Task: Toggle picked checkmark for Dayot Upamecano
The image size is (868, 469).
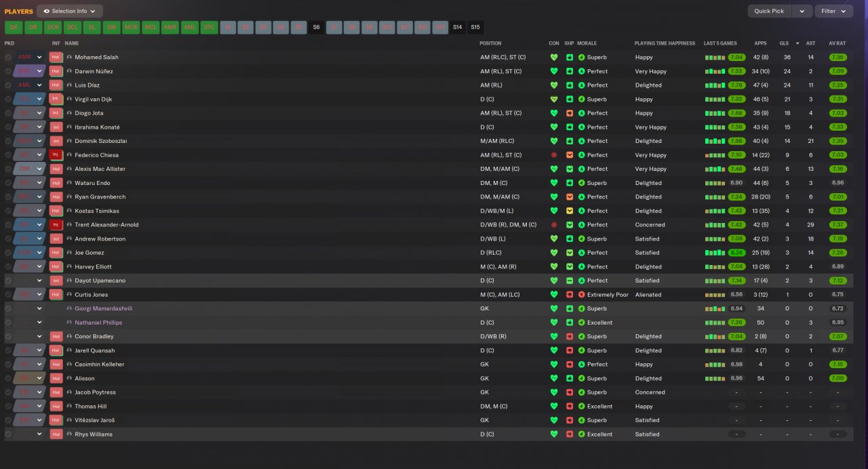Action: 8,281
